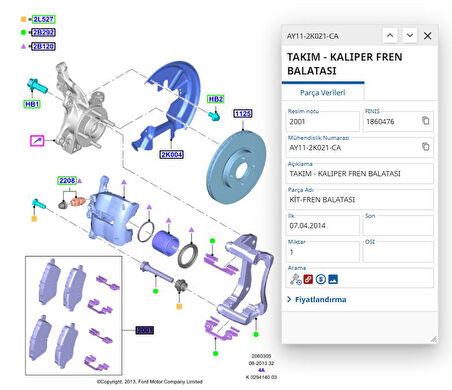Select the highlighted brake pad kit callout
452x390 pixels.
click(145, 330)
